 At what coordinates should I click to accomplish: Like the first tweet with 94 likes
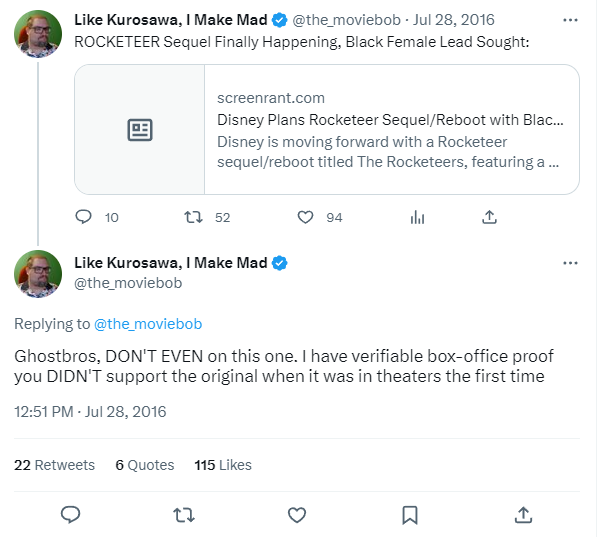click(x=307, y=217)
